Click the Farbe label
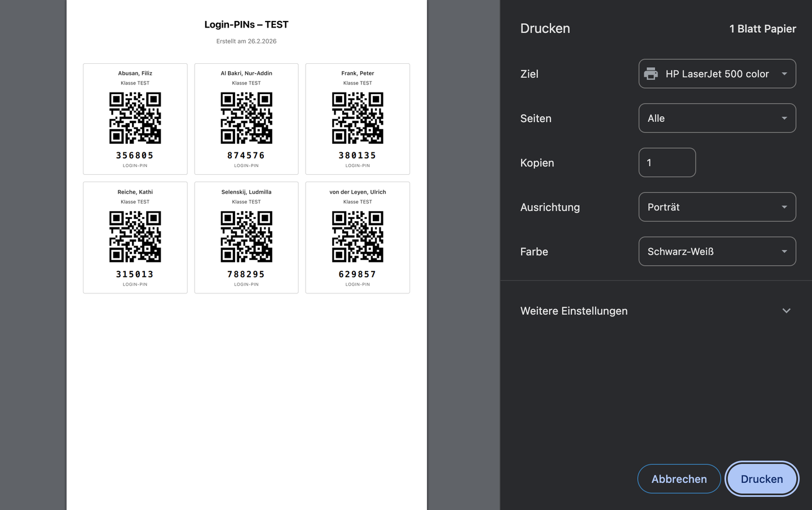812x510 pixels. click(x=534, y=252)
